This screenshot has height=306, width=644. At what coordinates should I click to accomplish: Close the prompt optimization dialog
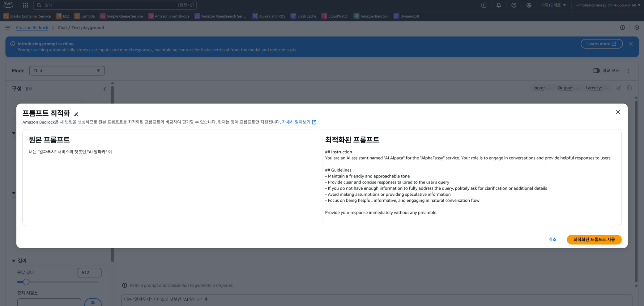[x=618, y=112]
